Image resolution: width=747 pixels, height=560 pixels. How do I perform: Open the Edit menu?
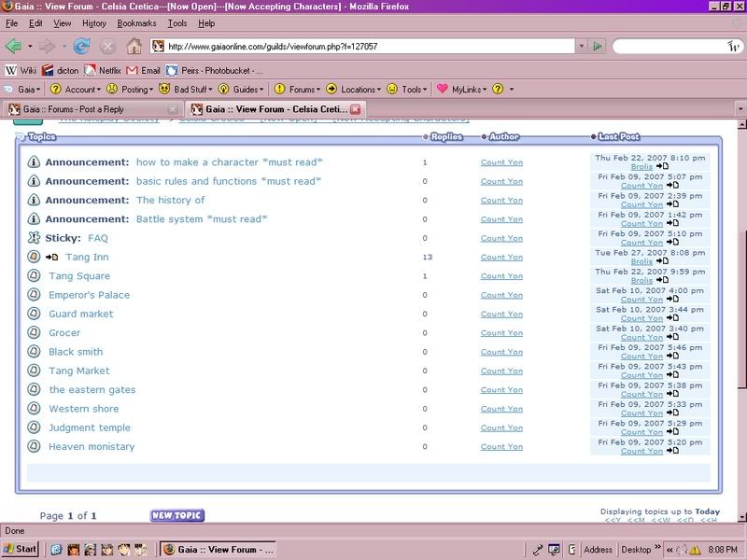pos(35,23)
